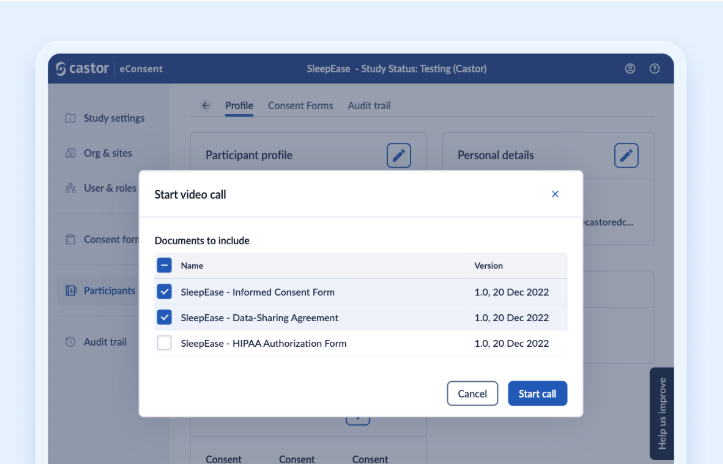Click the Start call button
Screen dimensions: 723x466
coord(538,394)
